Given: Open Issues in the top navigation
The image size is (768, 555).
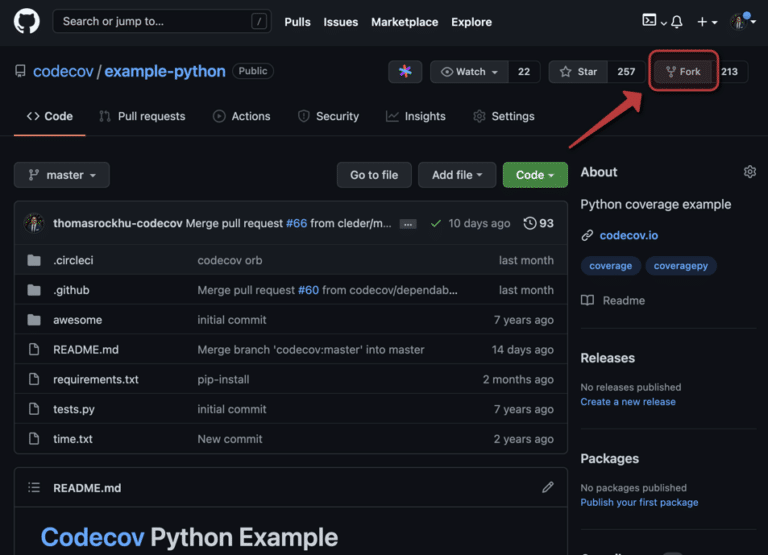Looking at the screenshot, I should [340, 22].
